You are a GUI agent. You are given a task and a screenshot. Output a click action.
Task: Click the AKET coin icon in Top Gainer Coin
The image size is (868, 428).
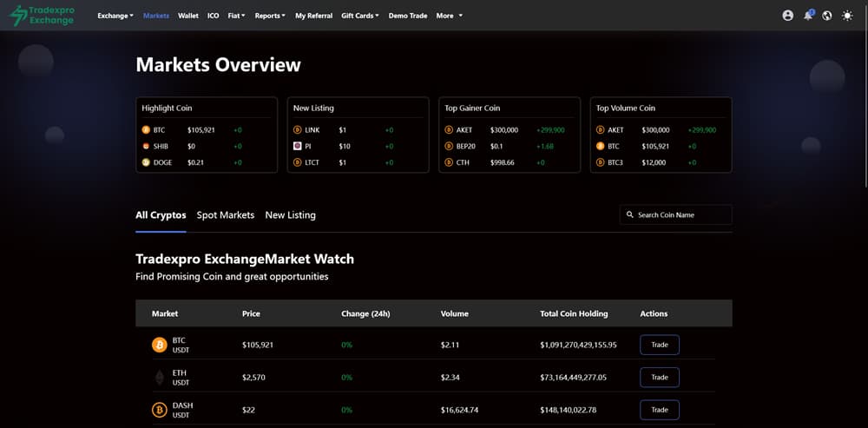pos(449,130)
